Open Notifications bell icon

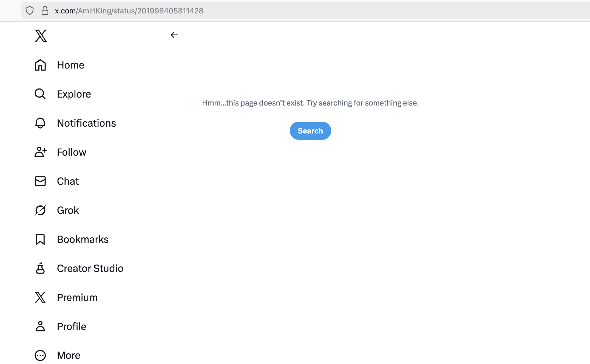click(40, 123)
